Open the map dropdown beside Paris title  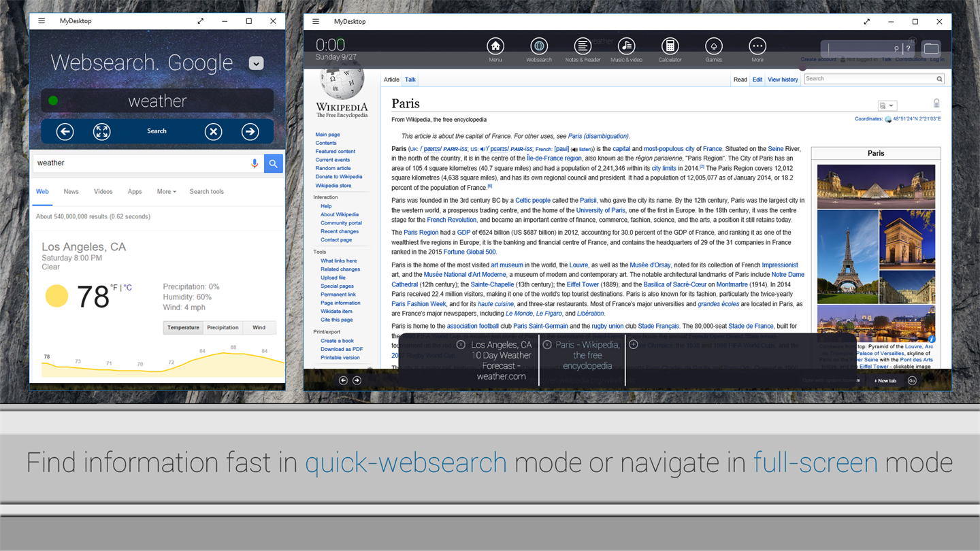[887, 105]
